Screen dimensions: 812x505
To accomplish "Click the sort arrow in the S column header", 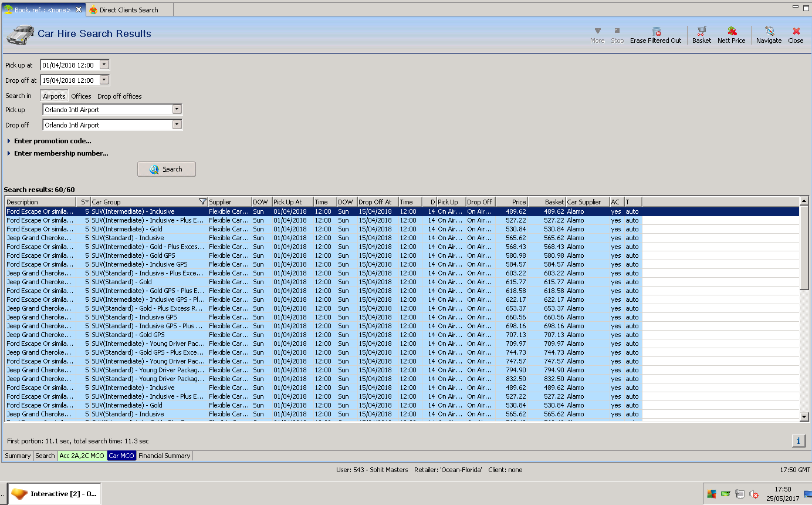I will pos(87,202).
